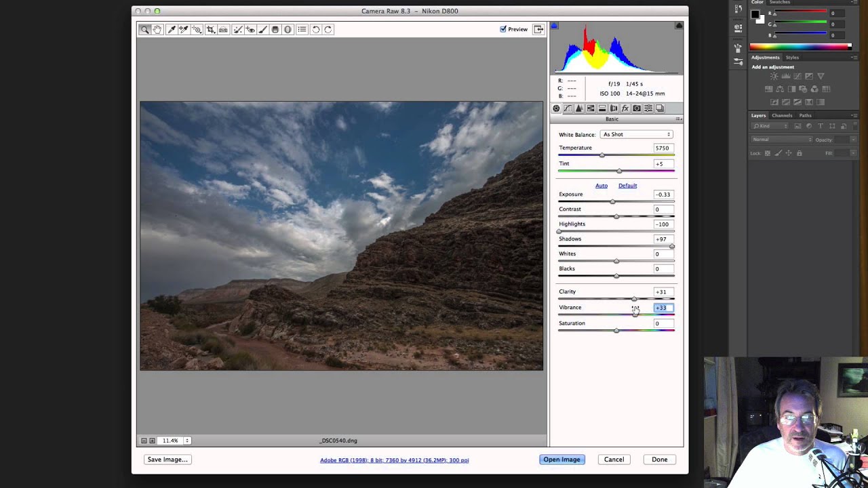Click the Temperature value field
The width and height of the screenshot is (868, 488).
tap(663, 148)
